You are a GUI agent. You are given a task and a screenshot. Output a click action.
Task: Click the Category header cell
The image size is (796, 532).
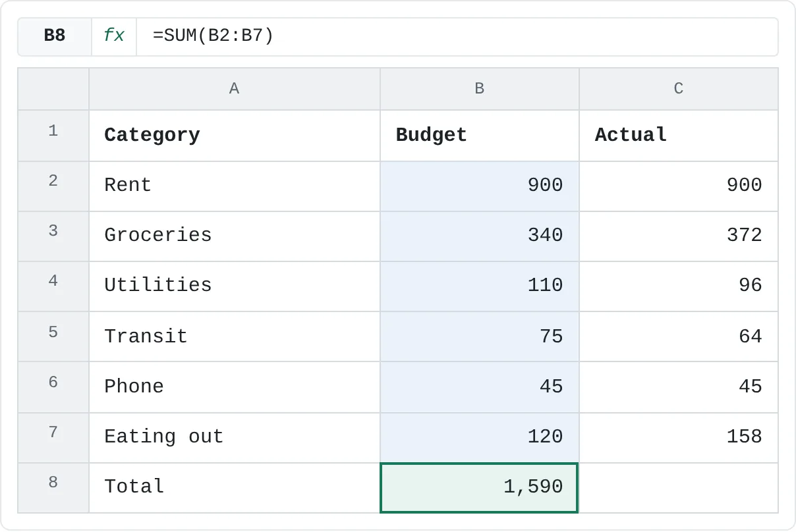pyautogui.click(x=235, y=136)
